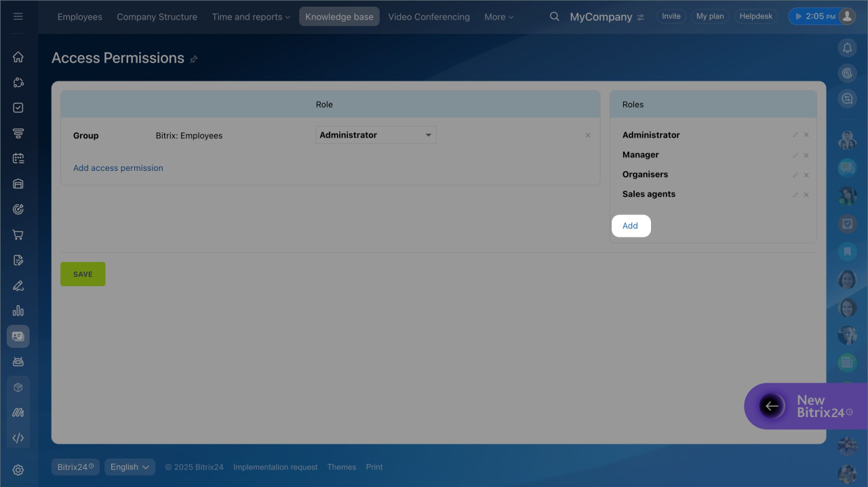
Task: Open the Time and reports menu
Action: [x=251, y=17]
